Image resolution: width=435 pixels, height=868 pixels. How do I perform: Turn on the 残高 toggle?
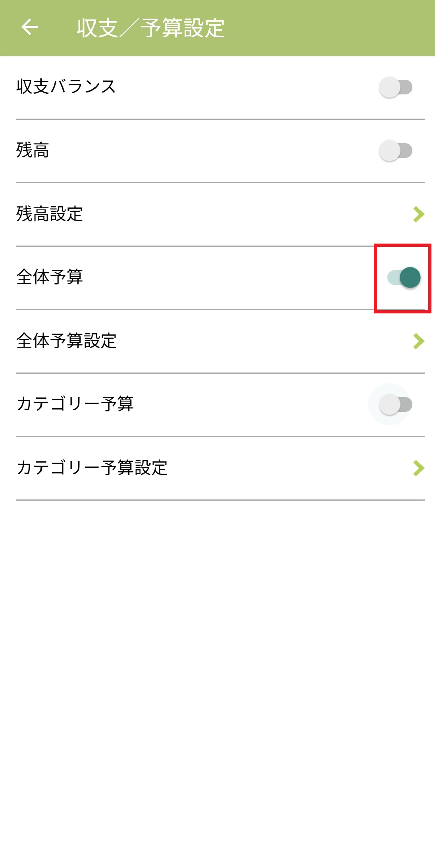point(396,151)
